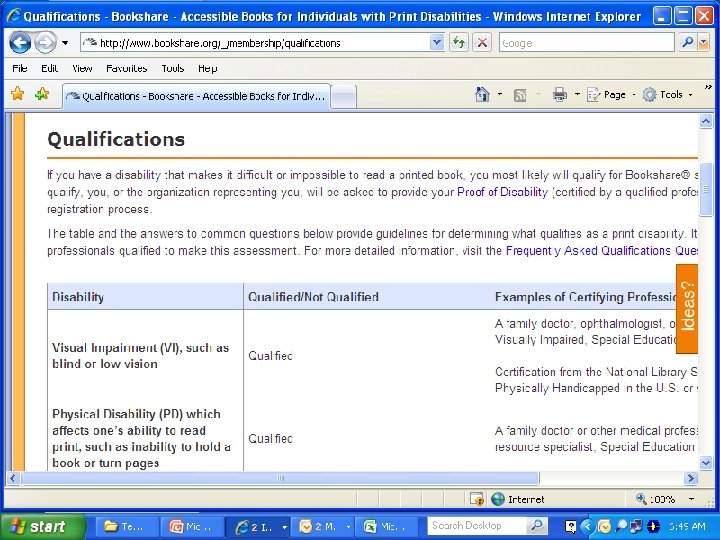720x540 pixels.
Task: Open the Tools menu in menu bar
Action: [173, 68]
